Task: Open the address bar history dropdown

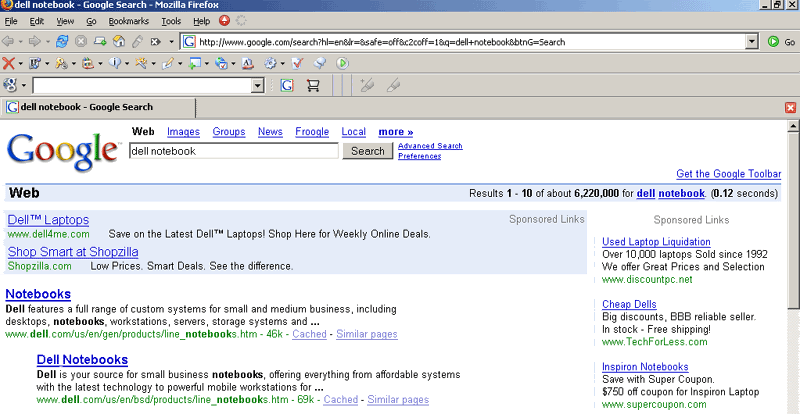Action: tap(752, 42)
